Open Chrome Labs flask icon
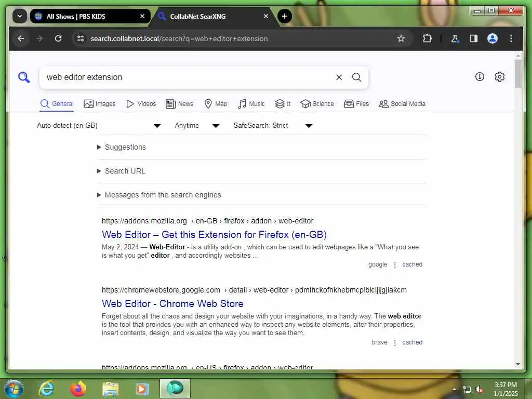The image size is (532, 399). click(455, 38)
